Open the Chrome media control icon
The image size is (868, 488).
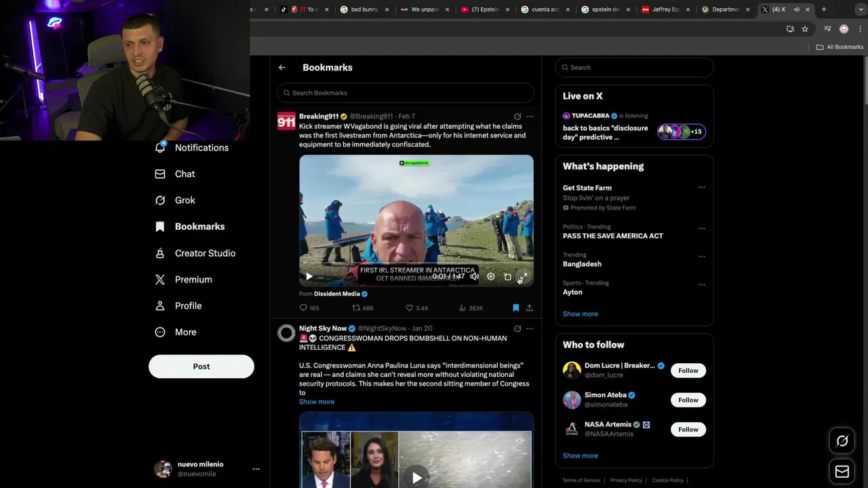827,29
